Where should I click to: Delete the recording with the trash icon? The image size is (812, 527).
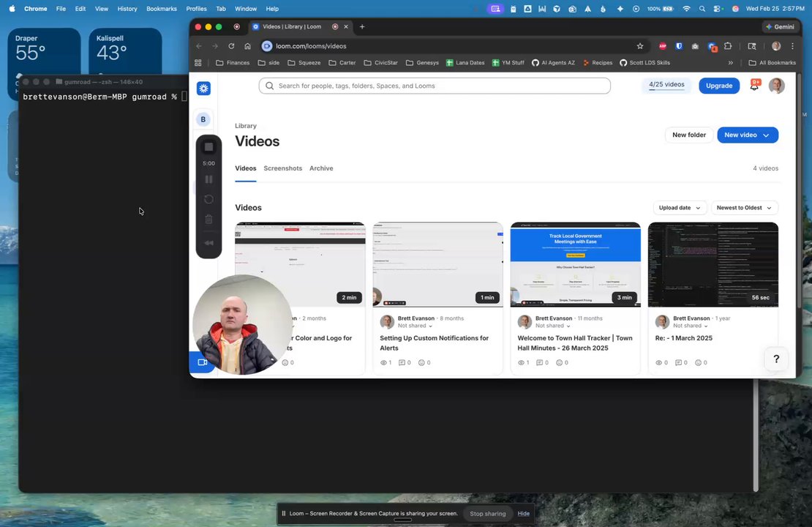208,219
